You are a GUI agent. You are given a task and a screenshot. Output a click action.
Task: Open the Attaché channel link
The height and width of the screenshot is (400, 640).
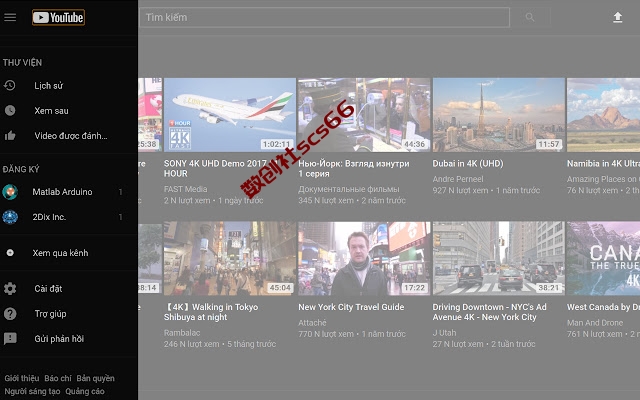tap(312, 322)
